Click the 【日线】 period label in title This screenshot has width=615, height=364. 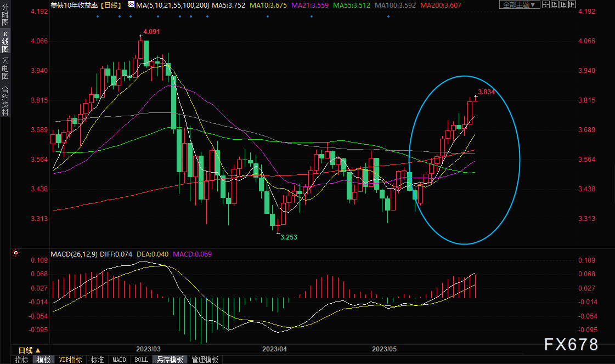click(x=112, y=5)
